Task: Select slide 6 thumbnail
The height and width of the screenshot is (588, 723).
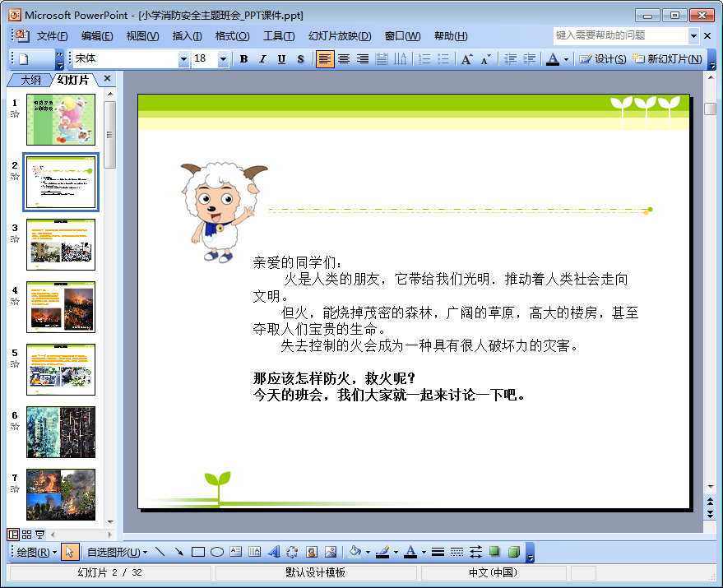Action: (x=61, y=432)
